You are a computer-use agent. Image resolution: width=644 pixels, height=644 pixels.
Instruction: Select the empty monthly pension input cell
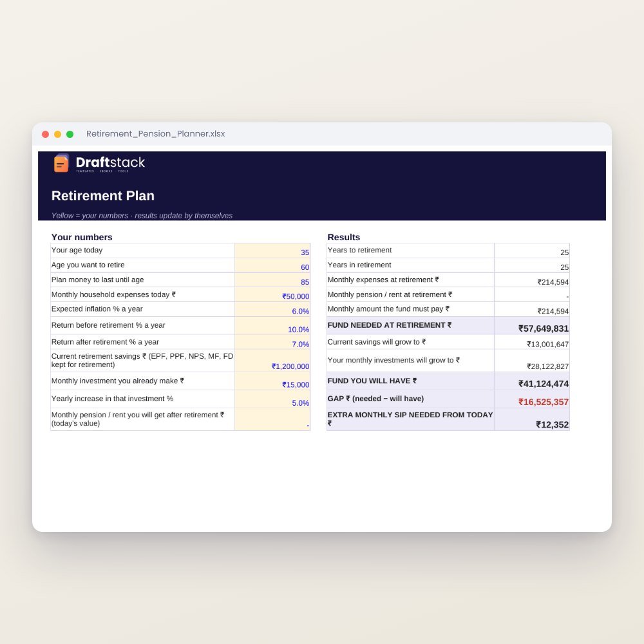pyautogui.click(x=272, y=419)
